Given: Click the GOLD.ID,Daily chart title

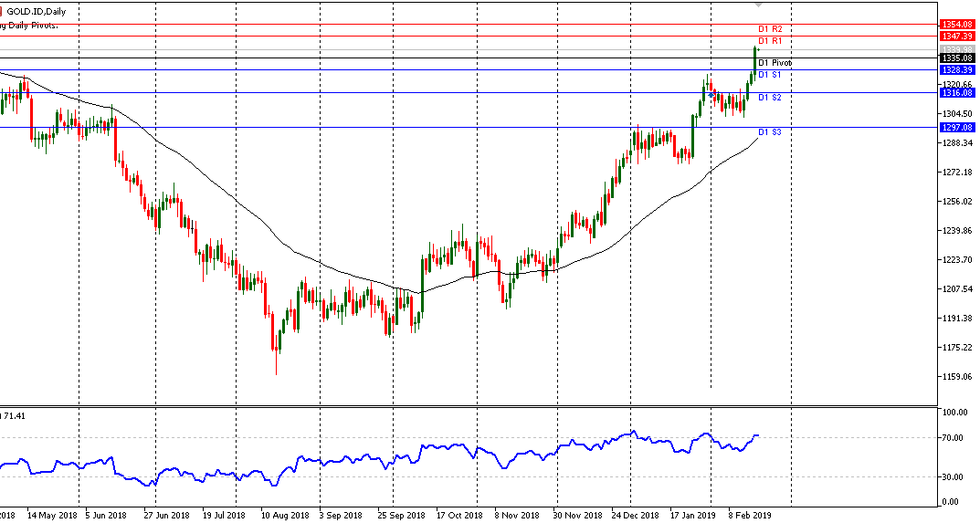Looking at the screenshot, I should 36,11.
